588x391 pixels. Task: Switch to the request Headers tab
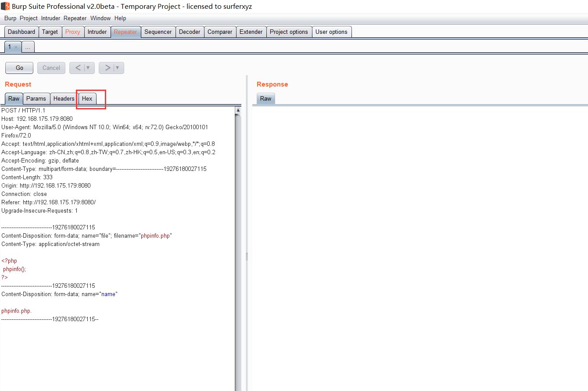[64, 99]
